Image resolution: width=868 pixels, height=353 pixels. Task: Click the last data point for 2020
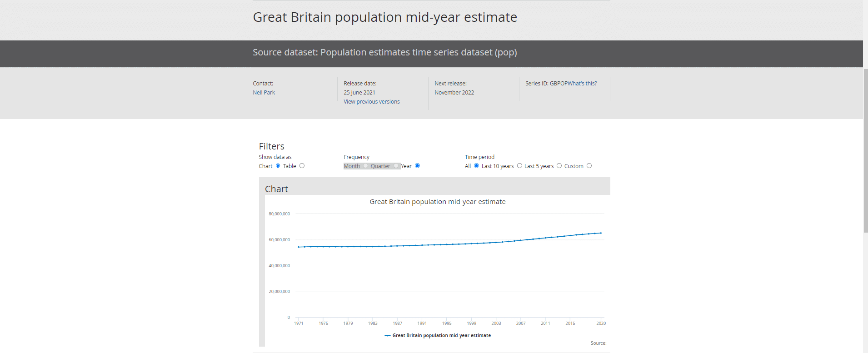coord(601,233)
